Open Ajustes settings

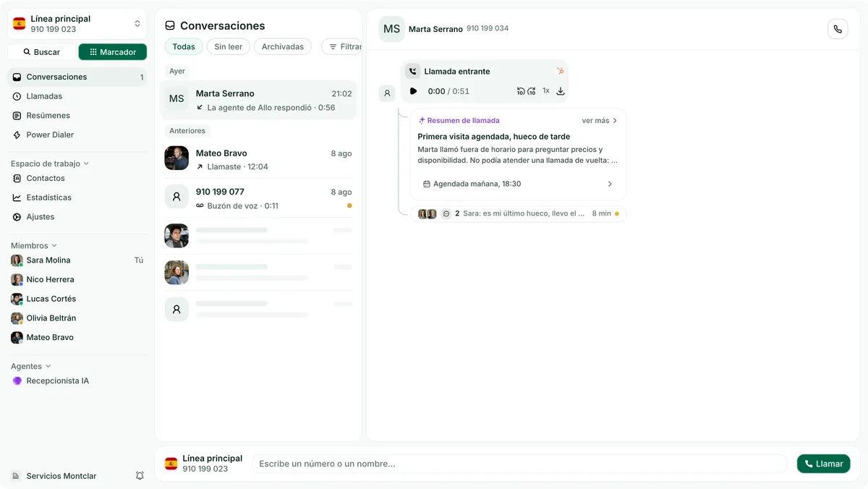coord(77,217)
